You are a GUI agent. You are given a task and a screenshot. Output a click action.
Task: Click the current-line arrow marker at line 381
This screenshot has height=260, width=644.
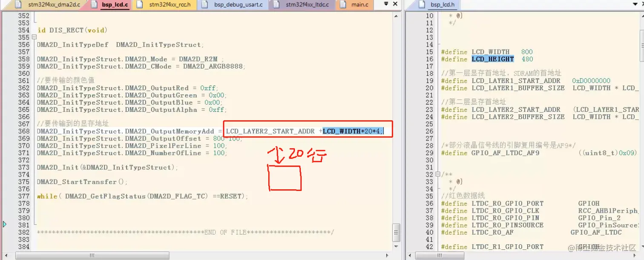5,224
